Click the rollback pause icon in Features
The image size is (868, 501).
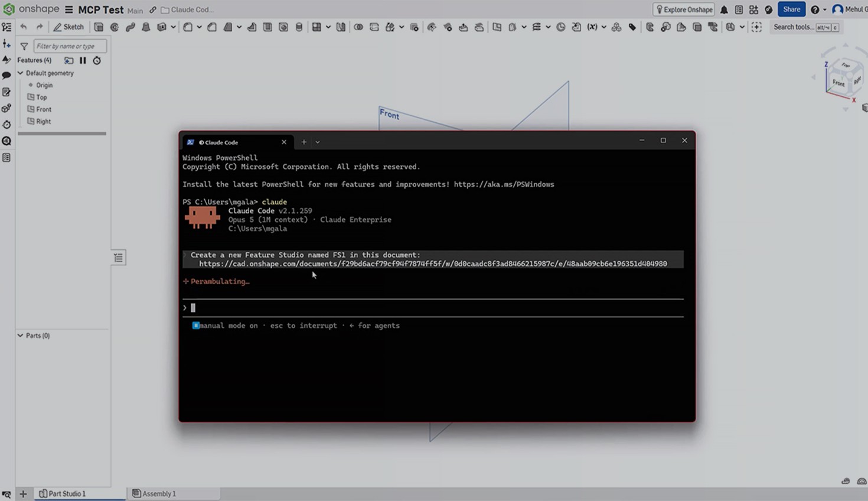(83, 60)
